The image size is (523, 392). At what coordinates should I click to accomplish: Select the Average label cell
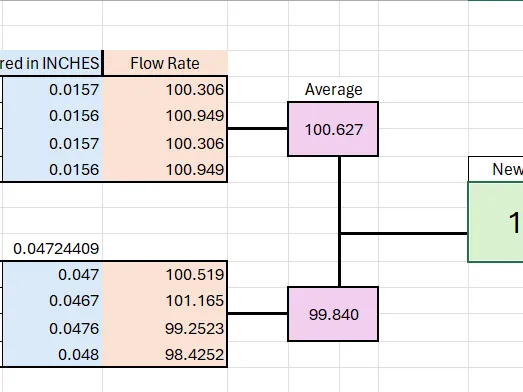(333, 89)
